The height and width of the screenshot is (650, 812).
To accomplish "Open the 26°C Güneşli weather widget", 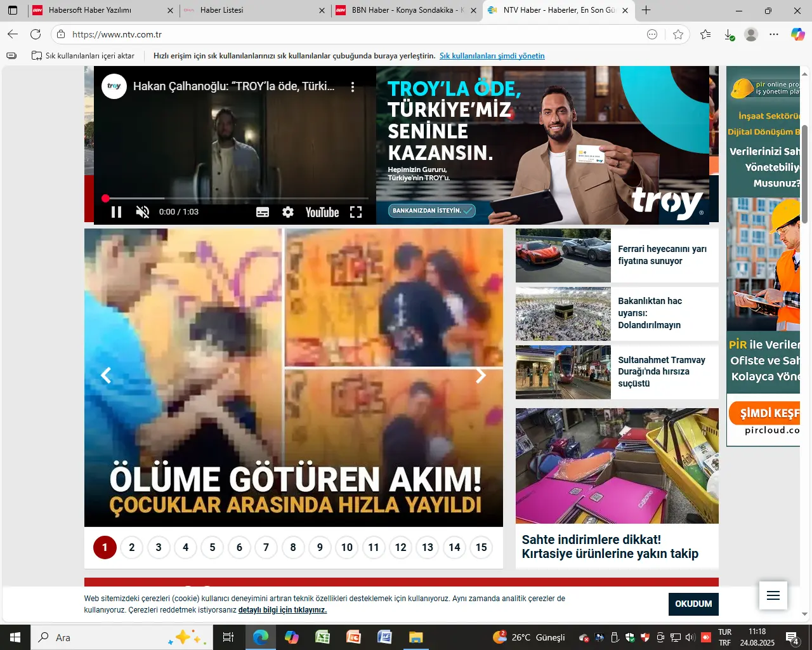I will pos(529,637).
